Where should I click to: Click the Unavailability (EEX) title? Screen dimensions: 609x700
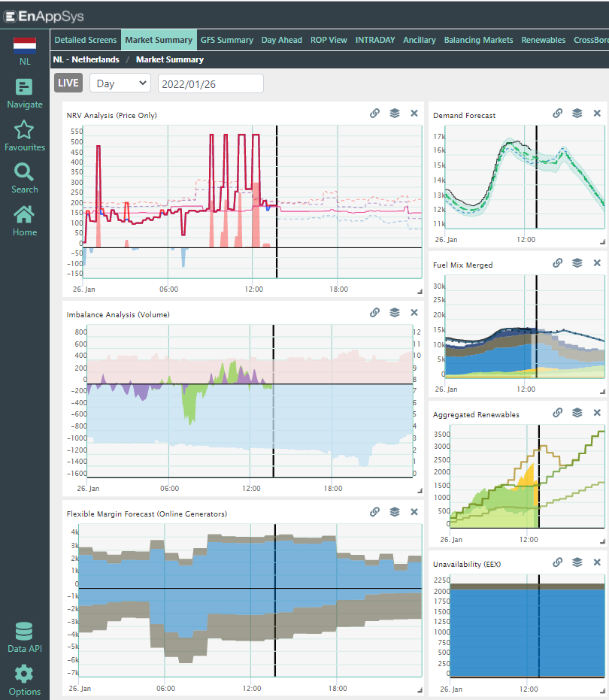pos(467,564)
